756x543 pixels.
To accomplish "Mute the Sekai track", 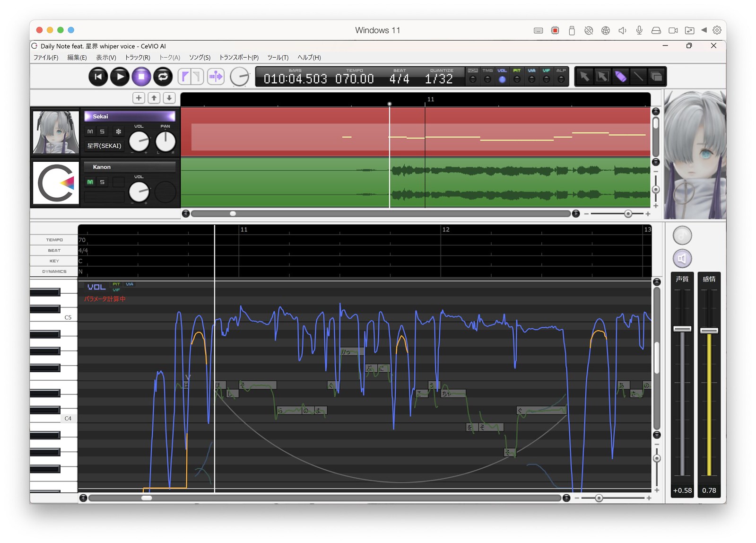I will [x=90, y=131].
